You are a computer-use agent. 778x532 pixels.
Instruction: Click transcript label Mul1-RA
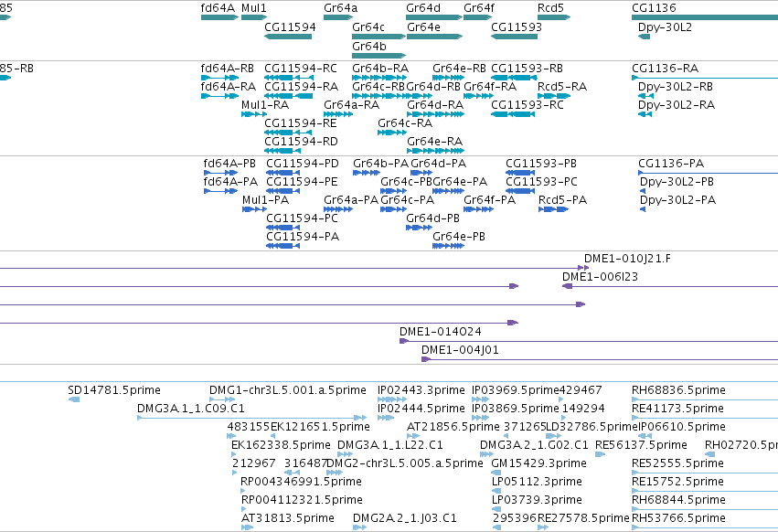click(x=265, y=105)
